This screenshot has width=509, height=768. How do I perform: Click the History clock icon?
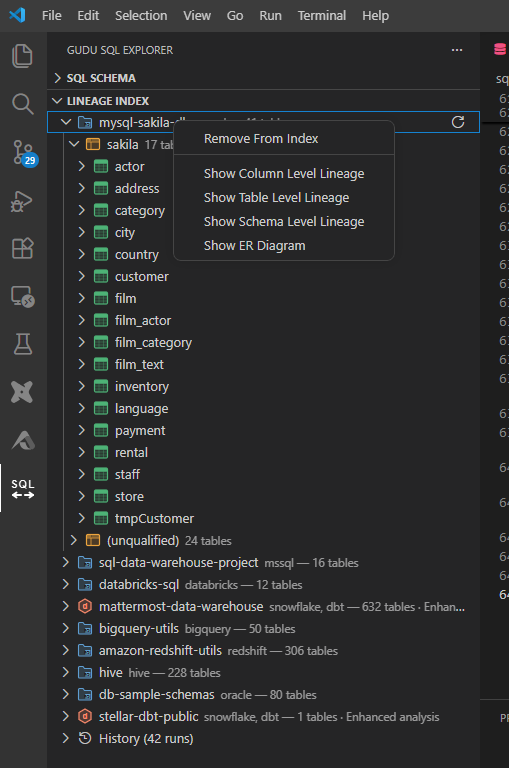click(85, 738)
